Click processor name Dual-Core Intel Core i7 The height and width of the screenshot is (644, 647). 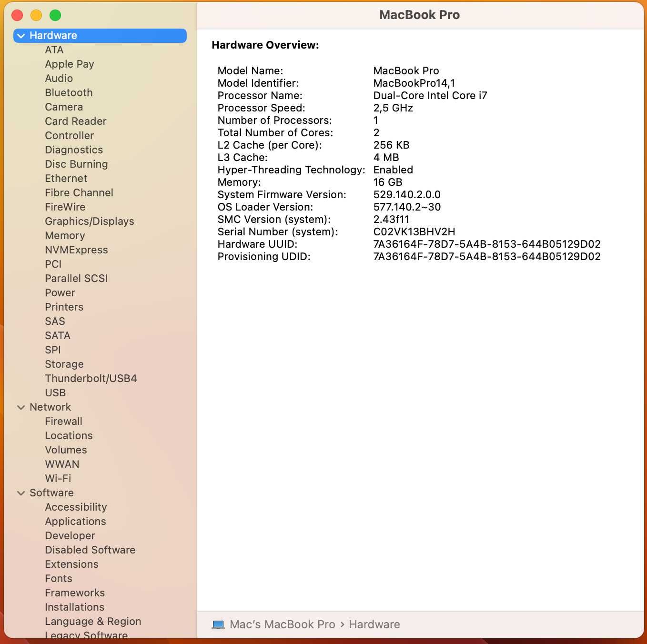point(430,96)
